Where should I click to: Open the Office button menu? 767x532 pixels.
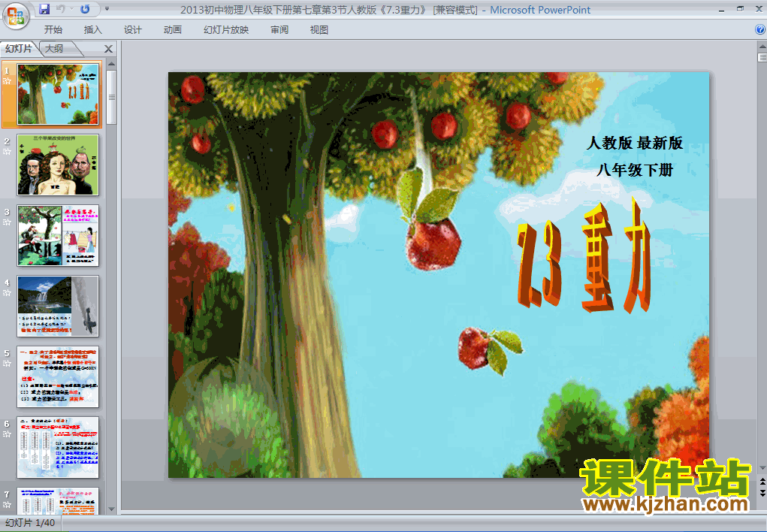point(16,15)
